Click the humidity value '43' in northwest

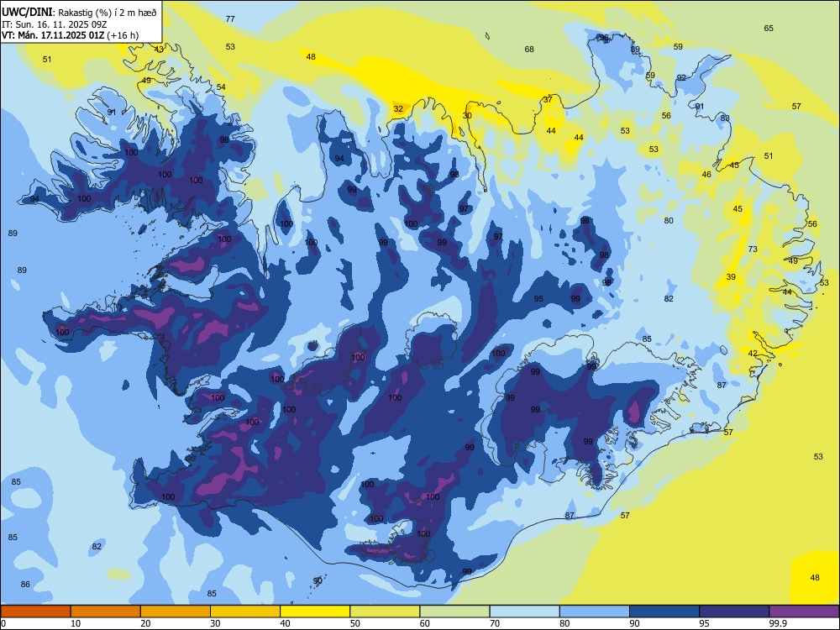pyautogui.click(x=159, y=50)
